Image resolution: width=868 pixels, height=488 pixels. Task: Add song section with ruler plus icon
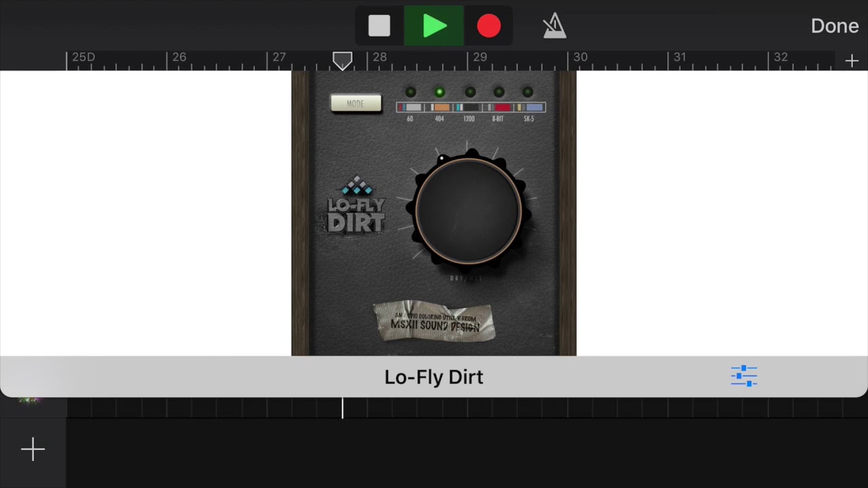coord(852,61)
